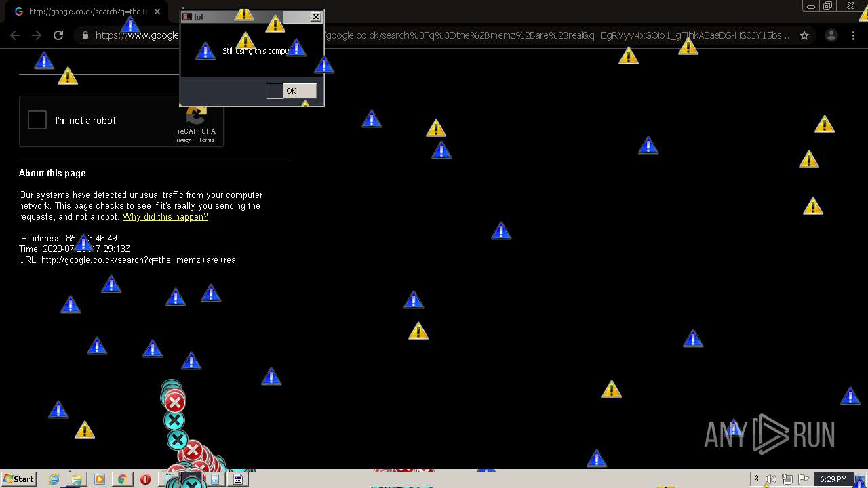Follow the Why did this happen link
This screenshot has height=488, width=868.
coord(165,217)
